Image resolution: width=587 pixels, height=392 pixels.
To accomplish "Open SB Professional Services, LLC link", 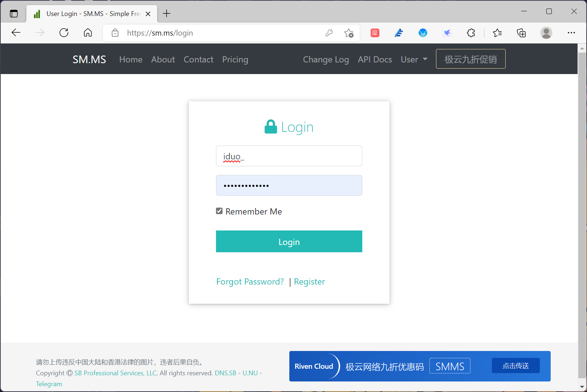I will 116,373.
